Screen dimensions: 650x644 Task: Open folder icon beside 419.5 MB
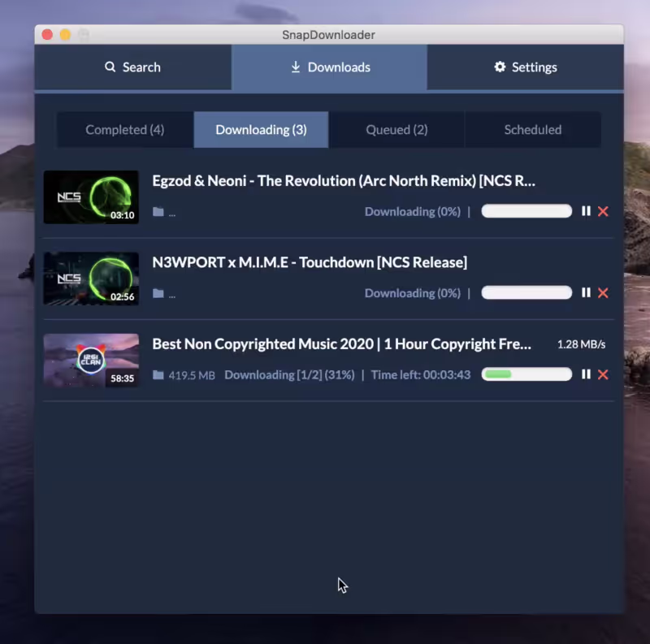pyautogui.click(x=158, y=375)
